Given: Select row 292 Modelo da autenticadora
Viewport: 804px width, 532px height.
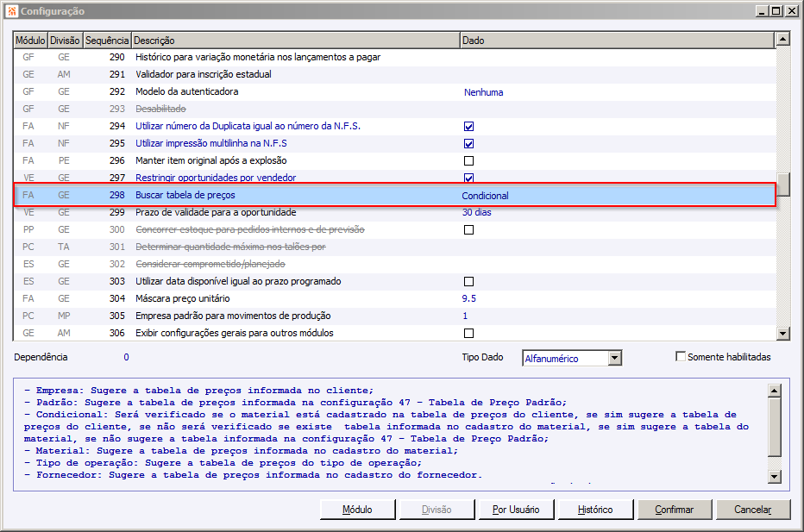Looking at the screenshot, I should (x=394, y=91).
